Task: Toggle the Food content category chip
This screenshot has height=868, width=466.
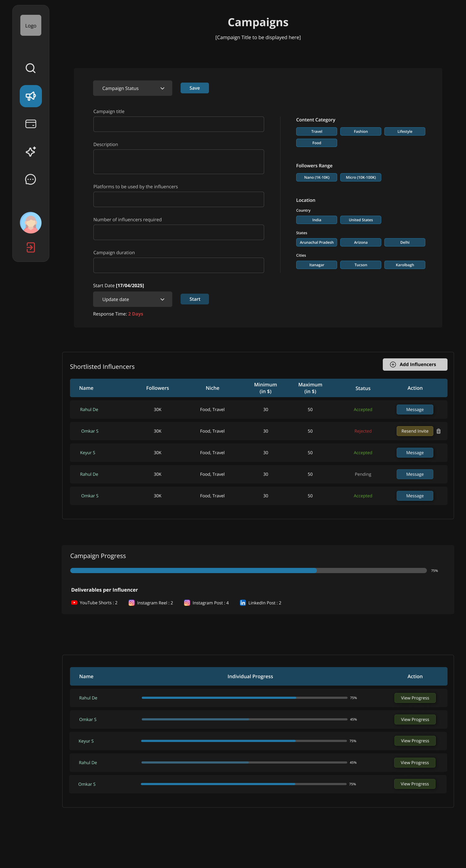Action: point(317,143)
